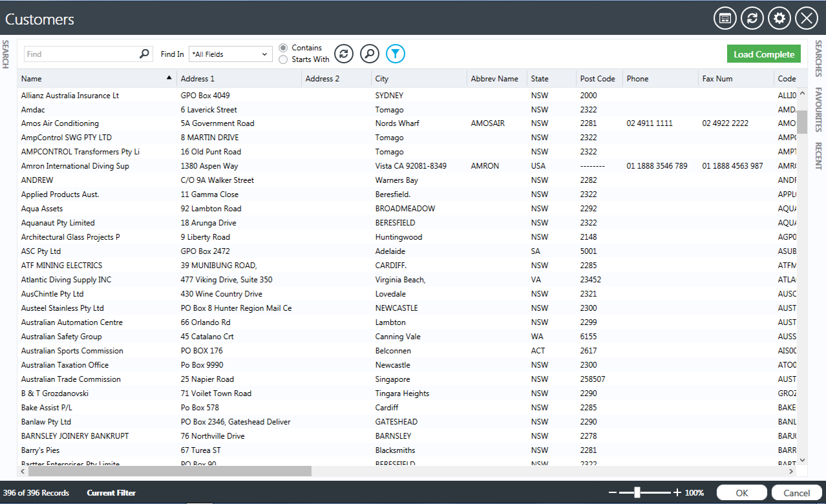Sort by Address 1 column header
The height and width of the screenshot is (504, 826).
coord(239,79)
